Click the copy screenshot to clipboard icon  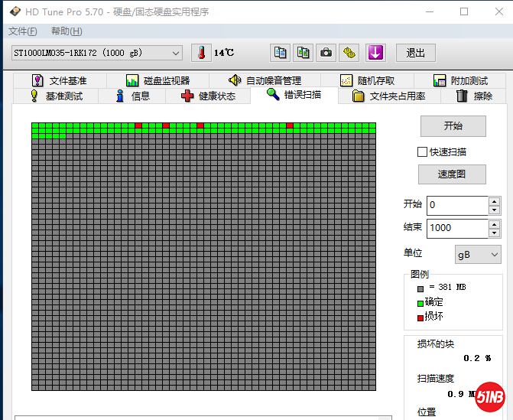pos(303,53)
